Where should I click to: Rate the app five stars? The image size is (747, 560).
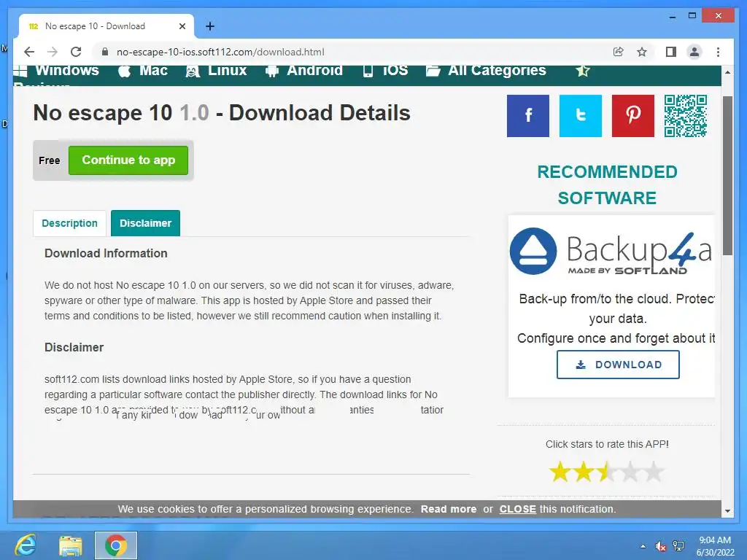(x=654, y=472)
